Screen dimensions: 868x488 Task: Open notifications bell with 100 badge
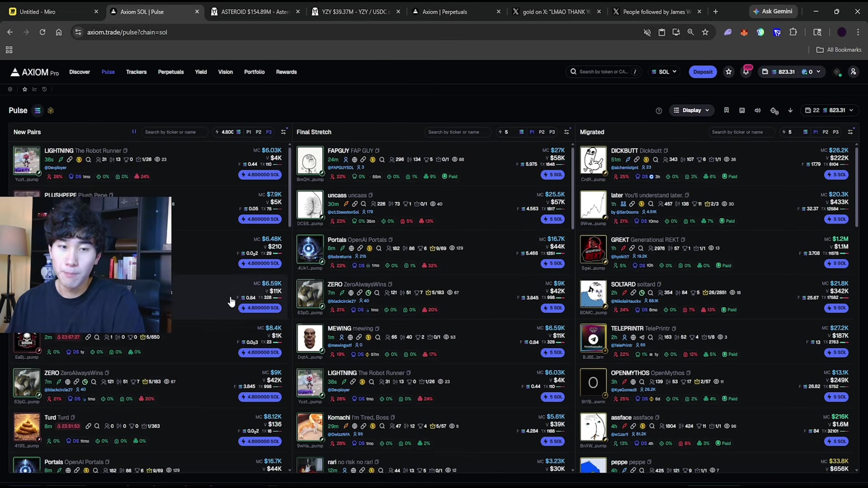[746, 71]
